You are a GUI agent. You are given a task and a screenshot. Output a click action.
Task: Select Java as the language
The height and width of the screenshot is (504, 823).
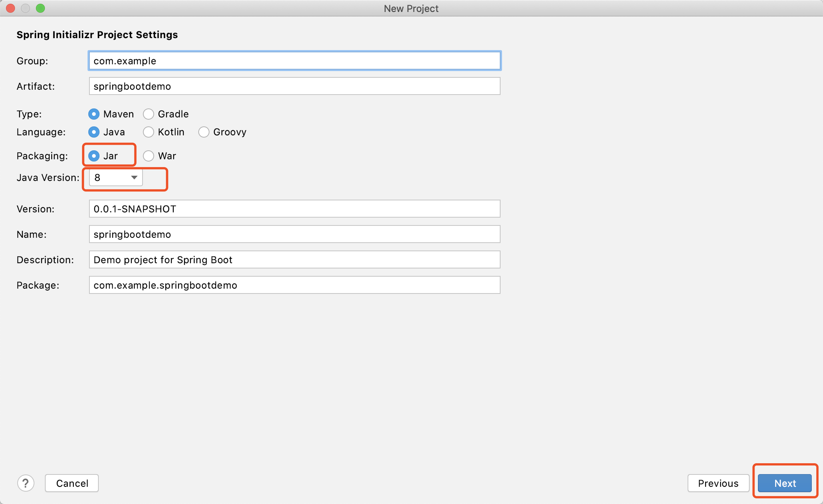(94, 132)
